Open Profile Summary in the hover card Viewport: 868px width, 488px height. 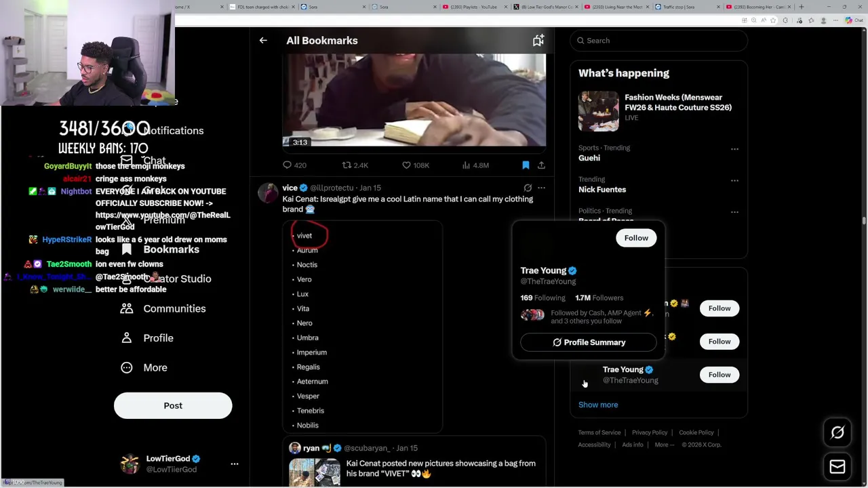589,342
